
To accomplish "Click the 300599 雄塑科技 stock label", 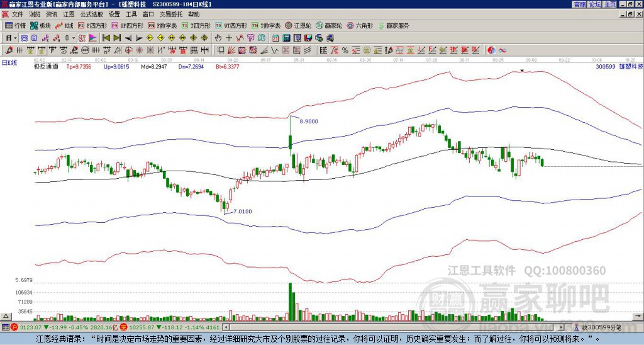I will coord(619,67).
